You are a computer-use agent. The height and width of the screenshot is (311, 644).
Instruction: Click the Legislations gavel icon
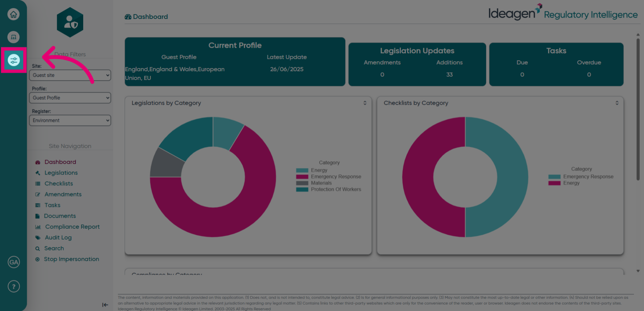[x=38, y=173]
